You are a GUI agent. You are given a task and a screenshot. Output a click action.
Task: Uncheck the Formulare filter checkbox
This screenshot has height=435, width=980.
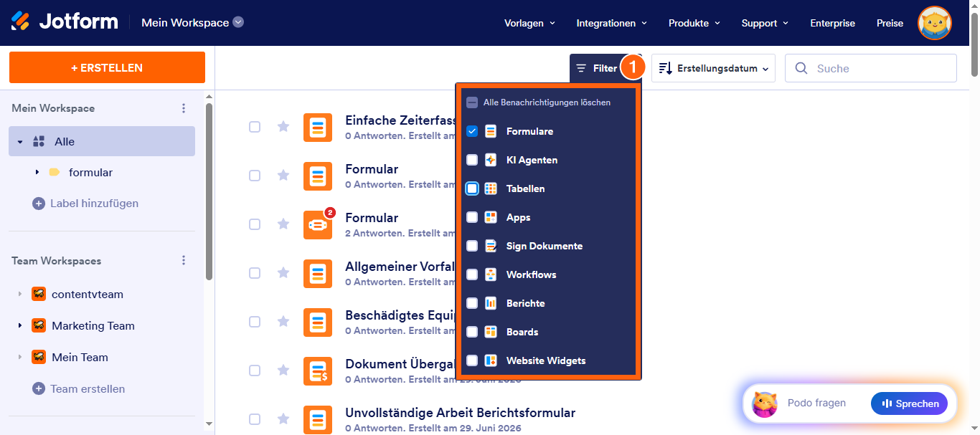[472, 131]
